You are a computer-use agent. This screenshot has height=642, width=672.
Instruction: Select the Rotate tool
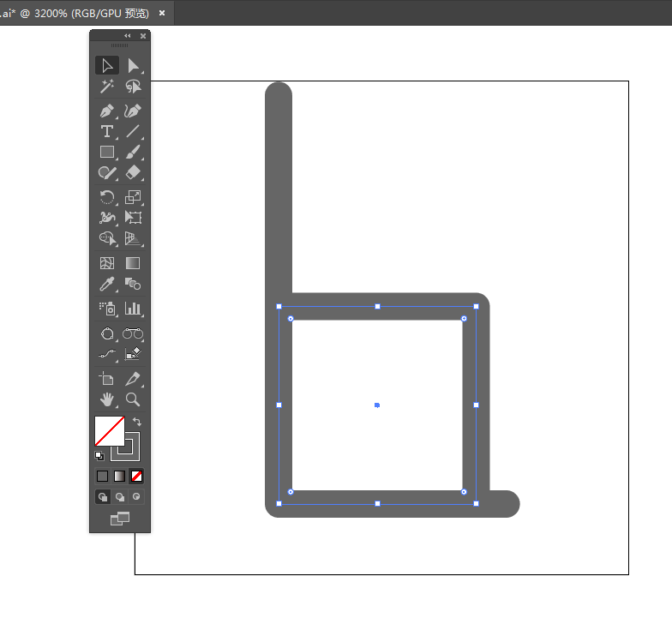pyautogui.click(x=107, y=197)
